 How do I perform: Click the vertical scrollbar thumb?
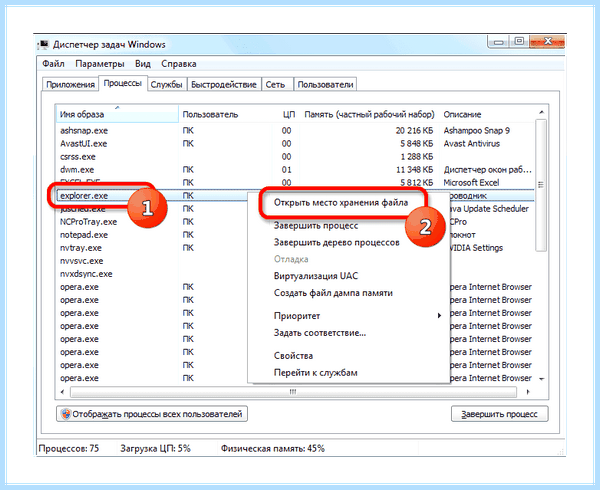pyautogui.click(x=541, y=185)
